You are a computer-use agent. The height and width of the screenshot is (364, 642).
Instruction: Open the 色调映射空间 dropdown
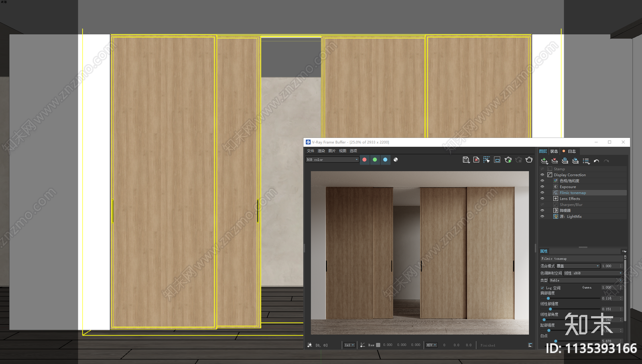(x=593, y=273)
